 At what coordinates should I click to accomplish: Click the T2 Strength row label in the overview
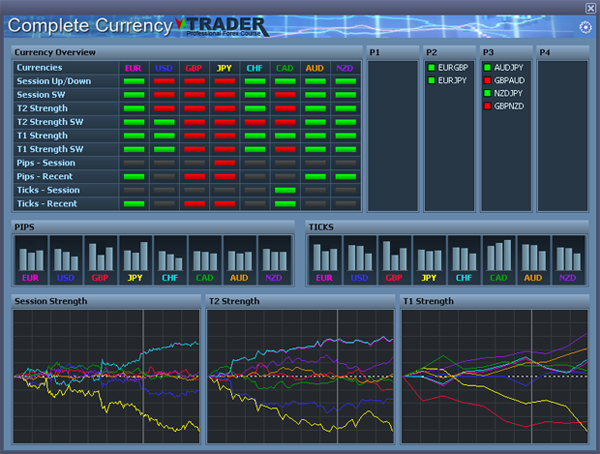[x=42, y=108]
